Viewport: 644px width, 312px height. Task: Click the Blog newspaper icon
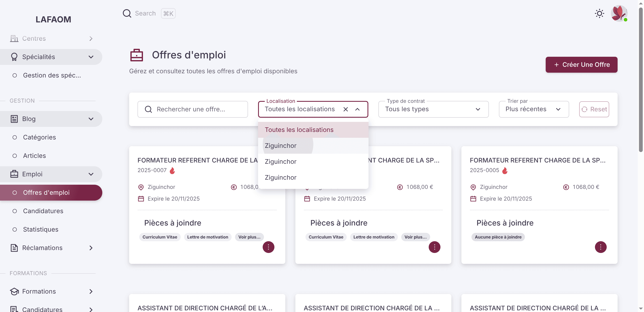(14, 119)
